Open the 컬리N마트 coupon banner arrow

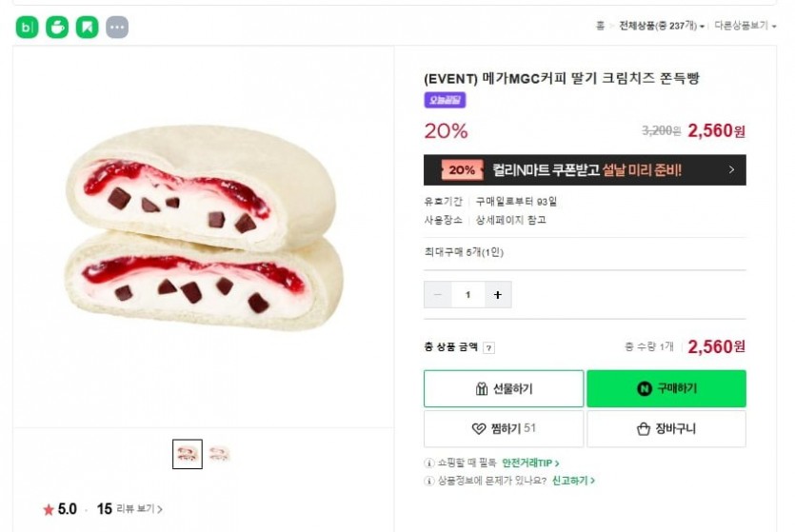731,170
